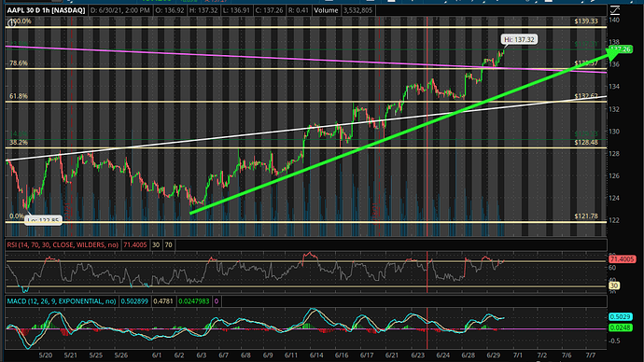Image resolution: width=644 pixels, height=362 pixels.
Task: Select the Volume study label
Action: [x=326, y=10]
